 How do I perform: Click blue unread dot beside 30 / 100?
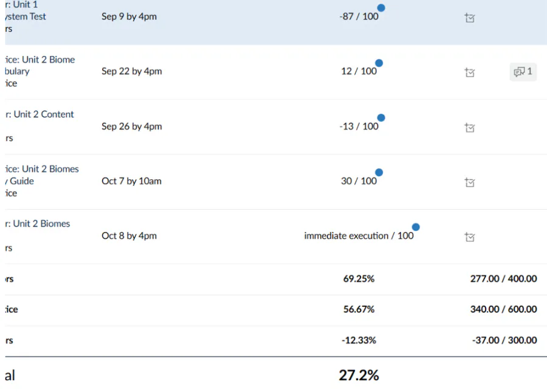point(379,173)
